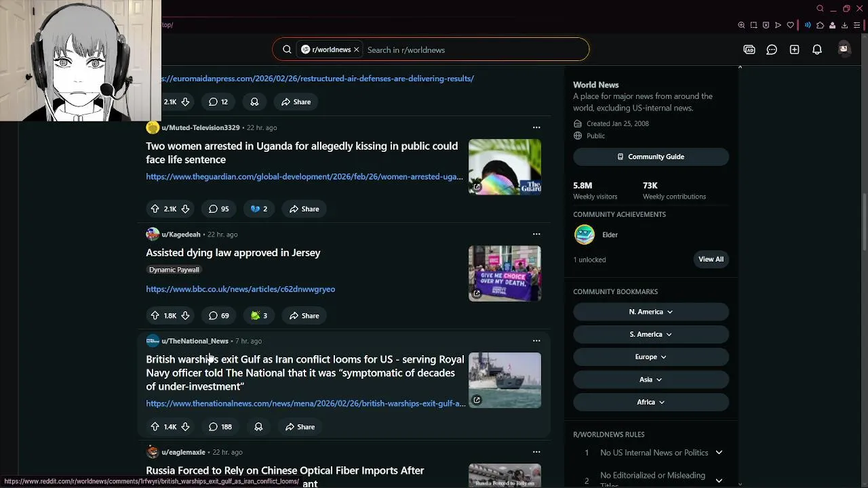
Task: Downvote the Assisted dying law post
Action: [x=185, y=315]
